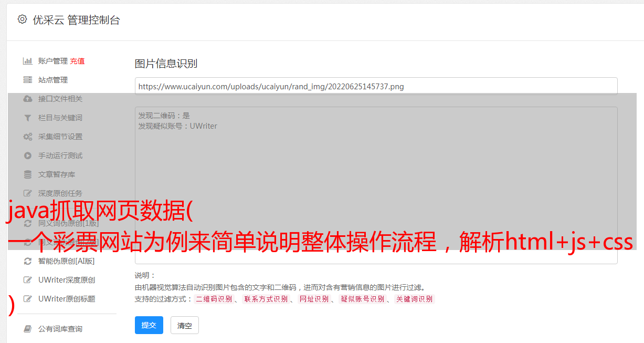This screenshot has width=644, height=343.
Task: Open the 账户管理 sidebar menu
Action: point(53,61)
